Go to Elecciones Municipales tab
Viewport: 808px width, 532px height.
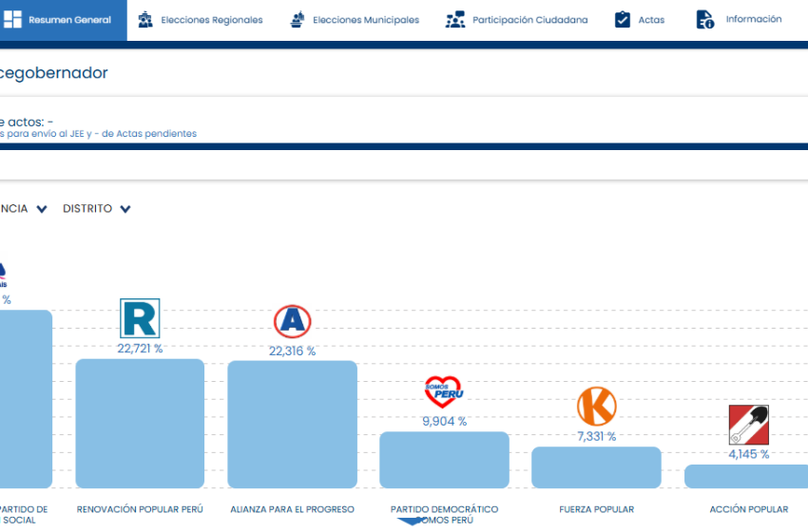(355, 20)
